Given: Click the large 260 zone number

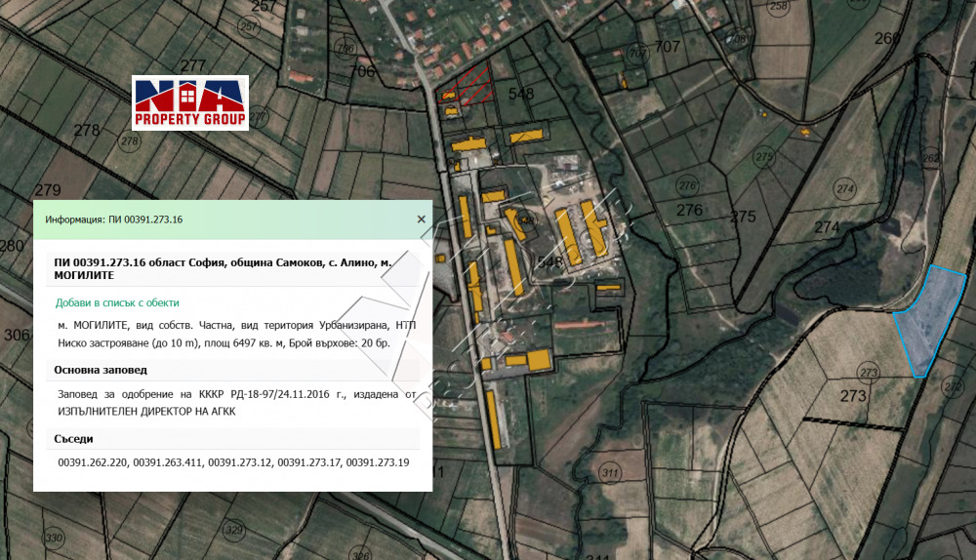Looking at the screenshot, I should (887, 39).
